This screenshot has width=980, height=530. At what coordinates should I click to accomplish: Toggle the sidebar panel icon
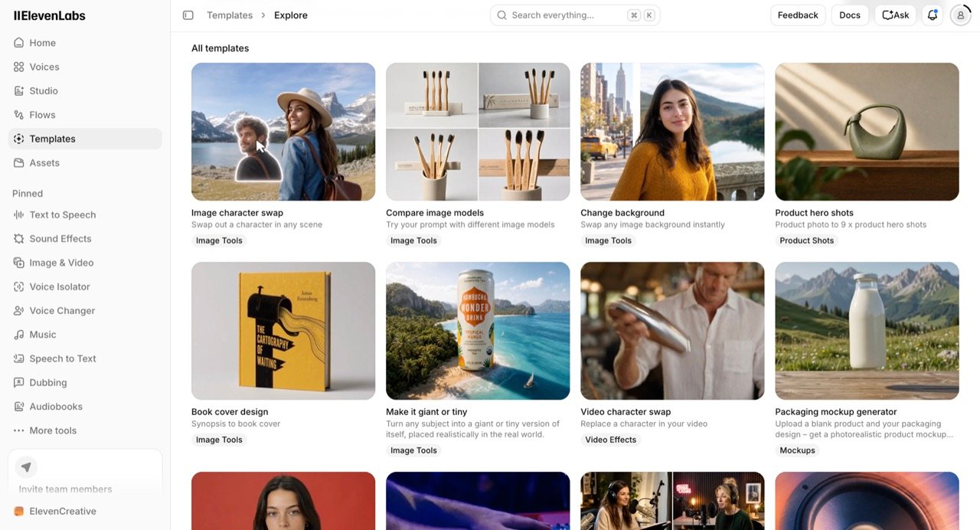(x=188, y=15)
